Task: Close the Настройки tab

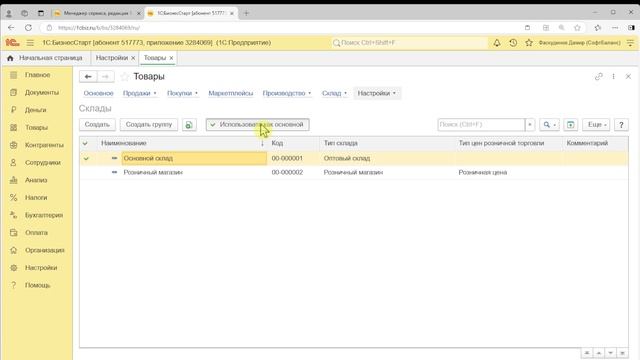Action: (x=133, y=58)
